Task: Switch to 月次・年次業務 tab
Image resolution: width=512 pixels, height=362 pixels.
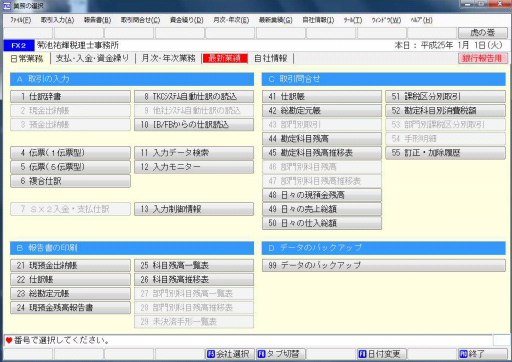Action: tap(168, 58)
